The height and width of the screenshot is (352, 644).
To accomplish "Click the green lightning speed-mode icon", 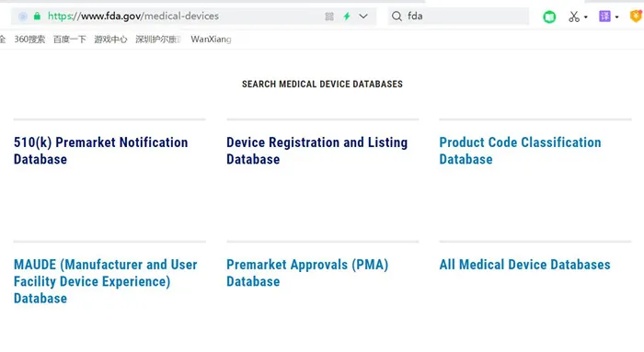I will [347, 16].
